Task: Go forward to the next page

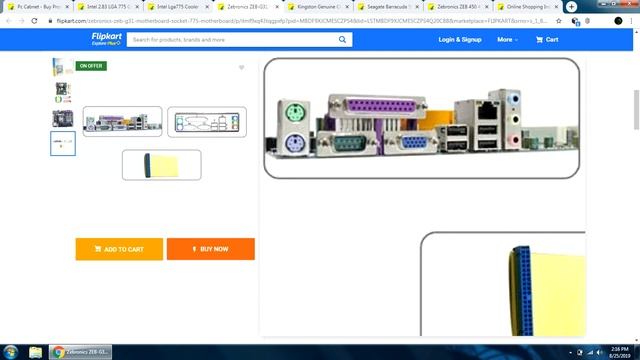Action: point(21,21)
